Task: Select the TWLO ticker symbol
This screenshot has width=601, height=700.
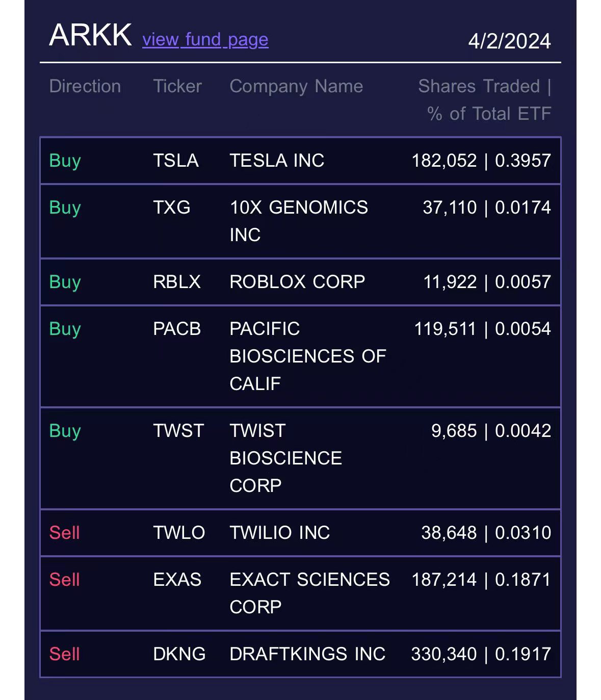Action: pos(179,533)
